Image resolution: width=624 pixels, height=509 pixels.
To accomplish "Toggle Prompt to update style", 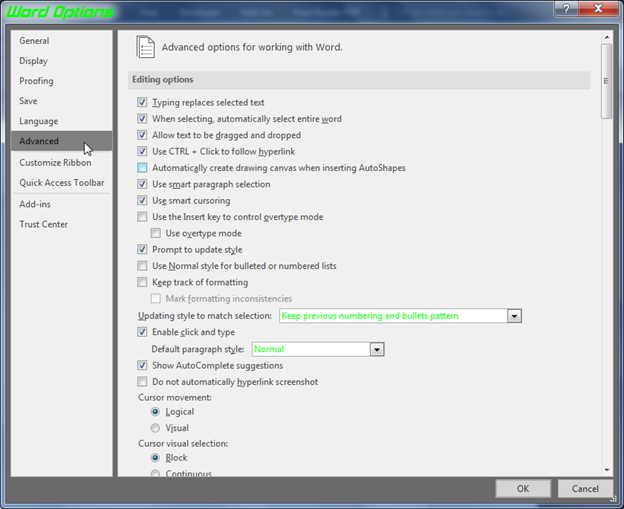I will 142,249.
